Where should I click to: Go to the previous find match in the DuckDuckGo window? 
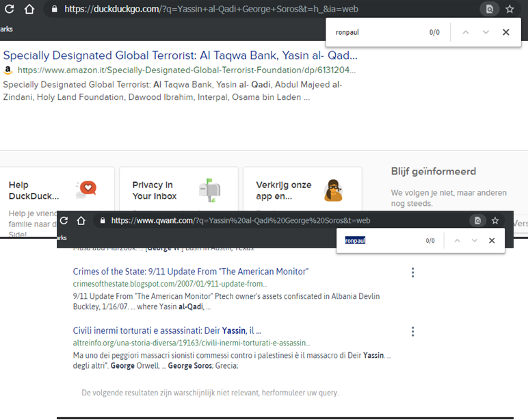click(466, 32)
